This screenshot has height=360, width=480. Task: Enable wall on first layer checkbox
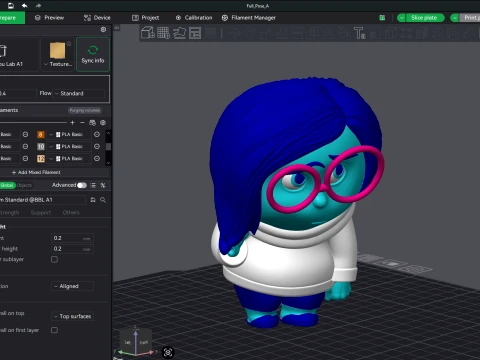(54, 330)
